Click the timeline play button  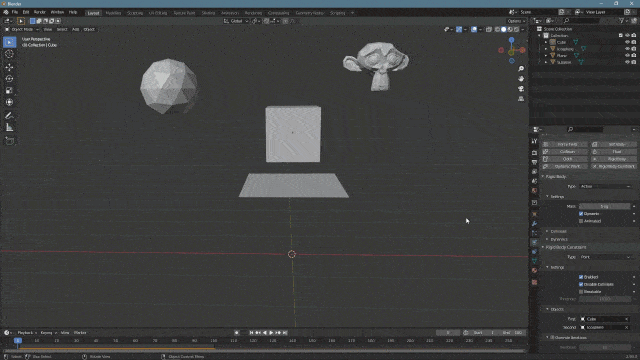271,333
